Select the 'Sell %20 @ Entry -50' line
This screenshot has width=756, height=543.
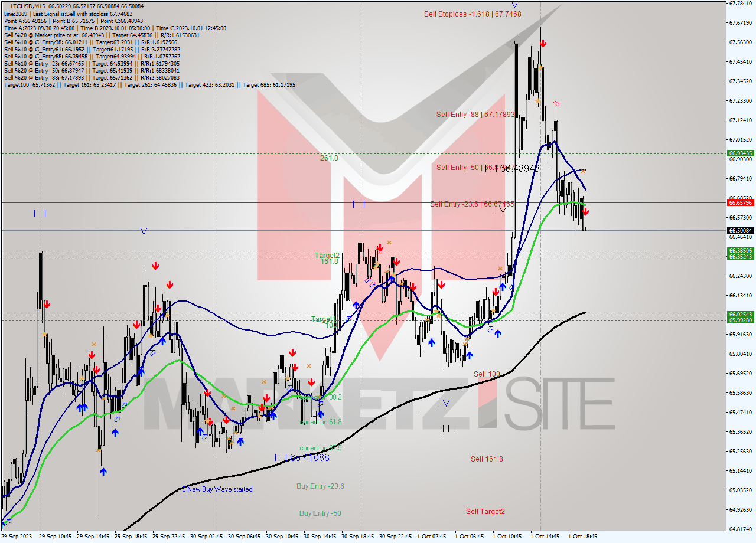pyautogui.click(x=92, y=70)
